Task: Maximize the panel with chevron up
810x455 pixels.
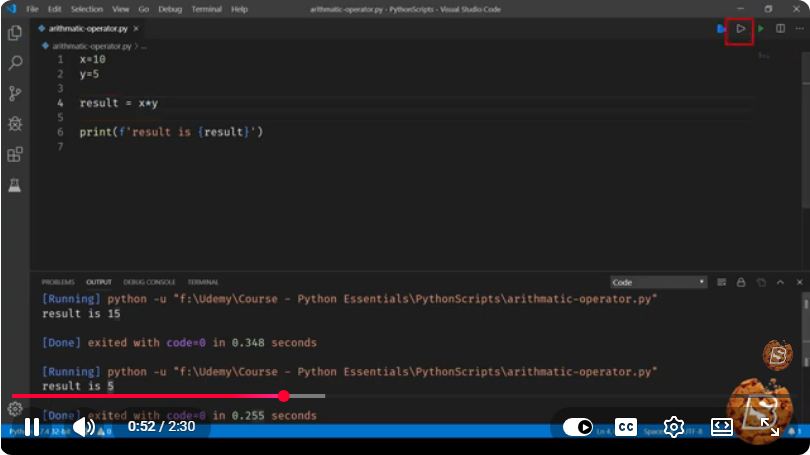Action: [x=780, y=282]
